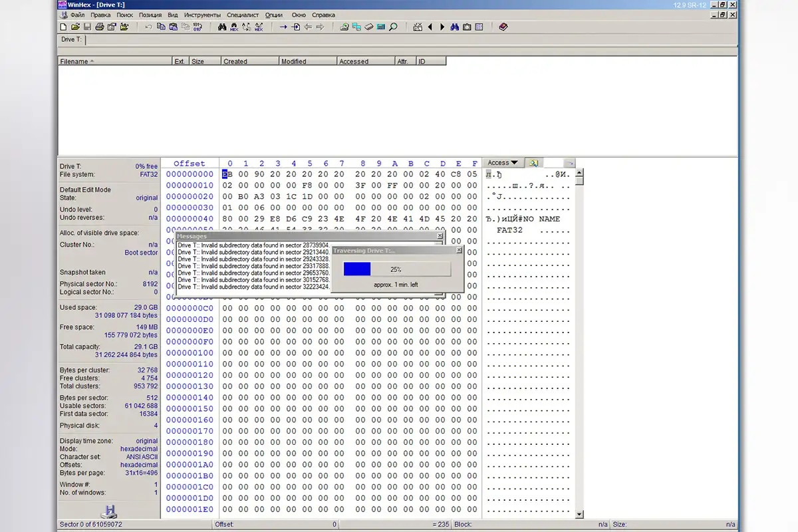Click the red help book icon
The height and width of the screenshot is (532, 798).
[x=503, y=27]
